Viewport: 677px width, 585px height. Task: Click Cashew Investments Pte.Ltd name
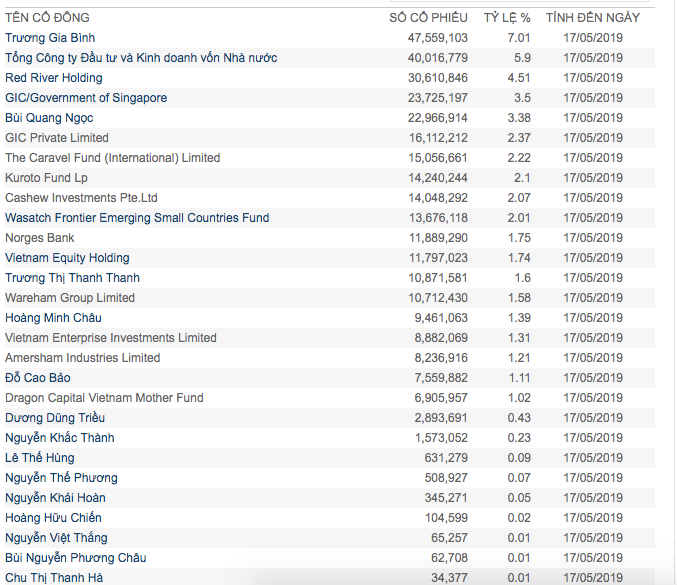click(81, 198)
